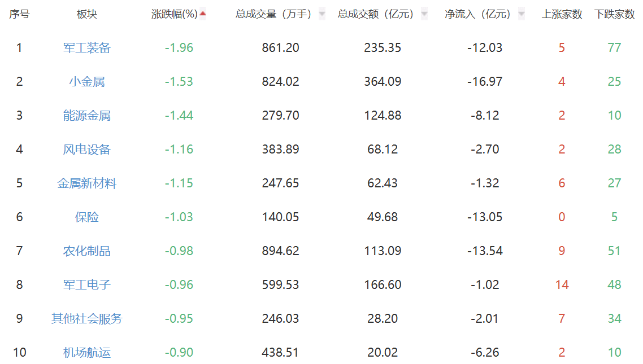Open the 金属新材料 sector link

[x=87, y=183]
